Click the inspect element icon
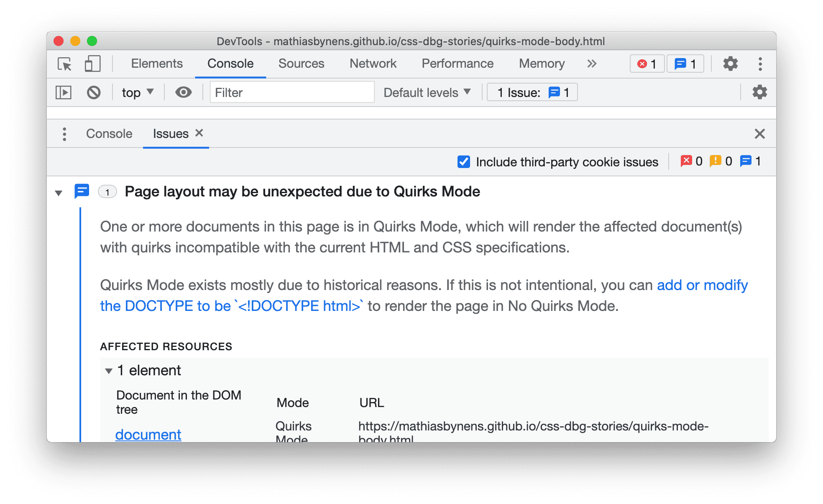823x504 pixels. point(66,64)
